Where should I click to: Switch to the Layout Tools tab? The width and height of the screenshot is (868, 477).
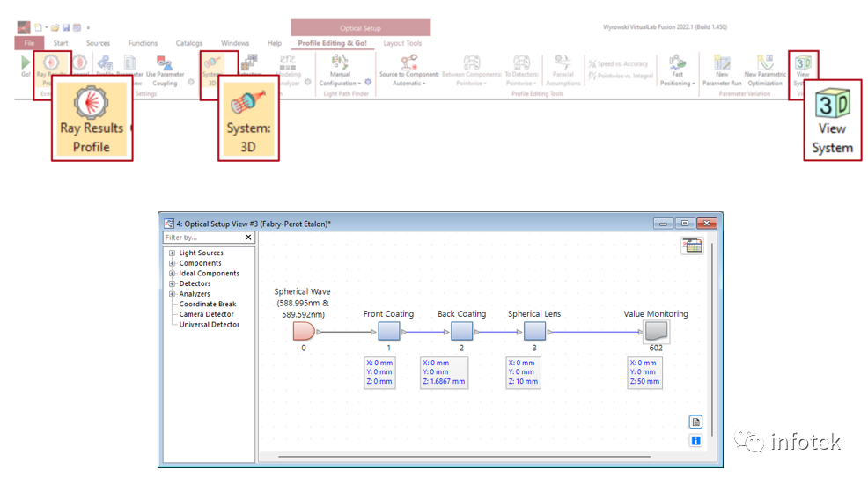point(402,43)
